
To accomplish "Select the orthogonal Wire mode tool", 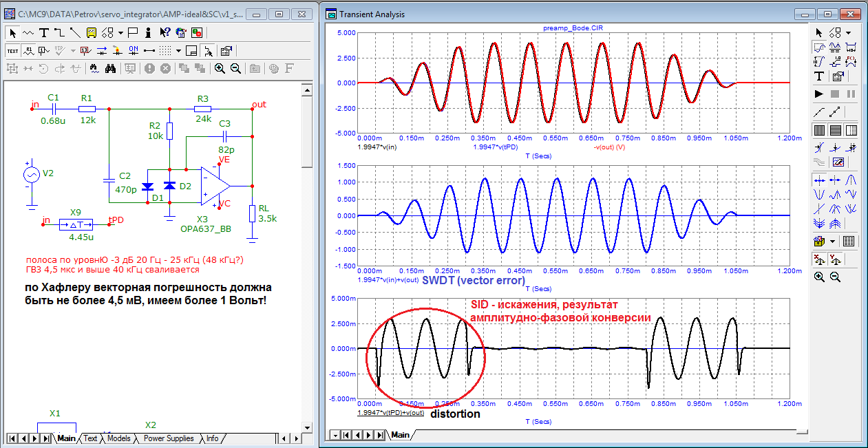I will click(59, 32).
